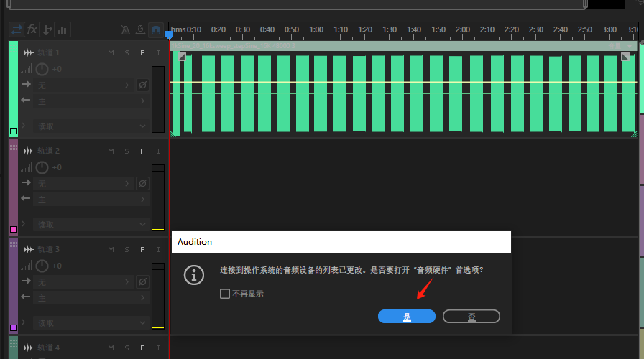
Task: Open 轨道 1 automation mode 读取 dropdown
Action: 91,126
